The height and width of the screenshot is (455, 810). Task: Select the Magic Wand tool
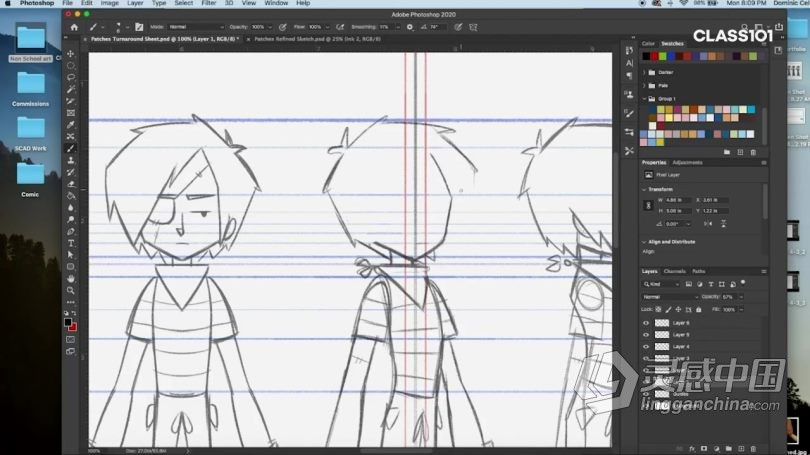[71, 89]
